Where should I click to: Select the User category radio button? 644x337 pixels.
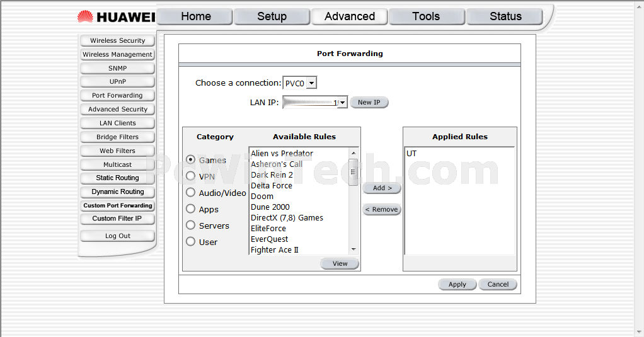tap(190, 242)
